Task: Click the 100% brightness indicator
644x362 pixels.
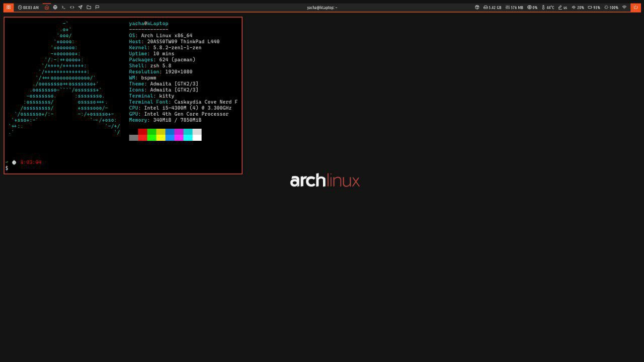Action: [x=611, y=8]
